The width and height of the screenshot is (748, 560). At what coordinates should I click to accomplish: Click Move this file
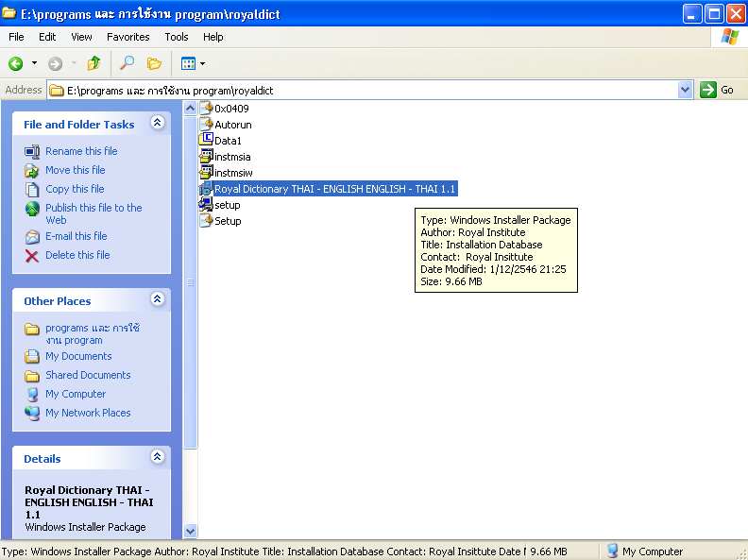tap(76, 170)
